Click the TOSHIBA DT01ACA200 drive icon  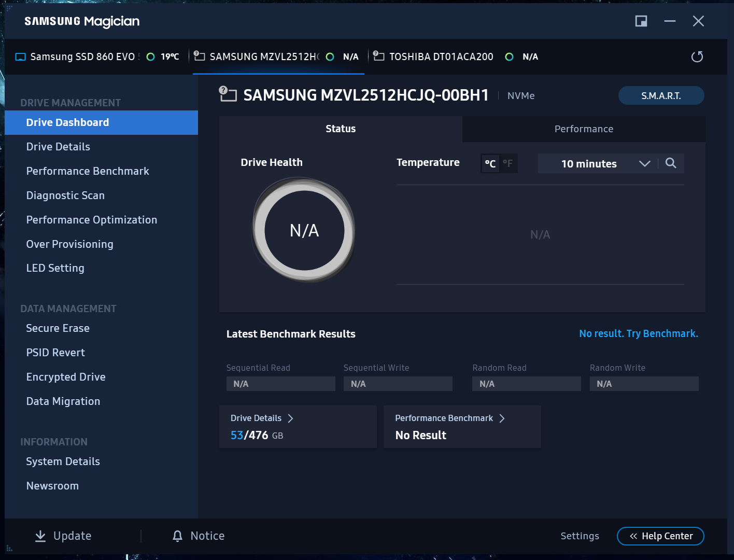379,56
